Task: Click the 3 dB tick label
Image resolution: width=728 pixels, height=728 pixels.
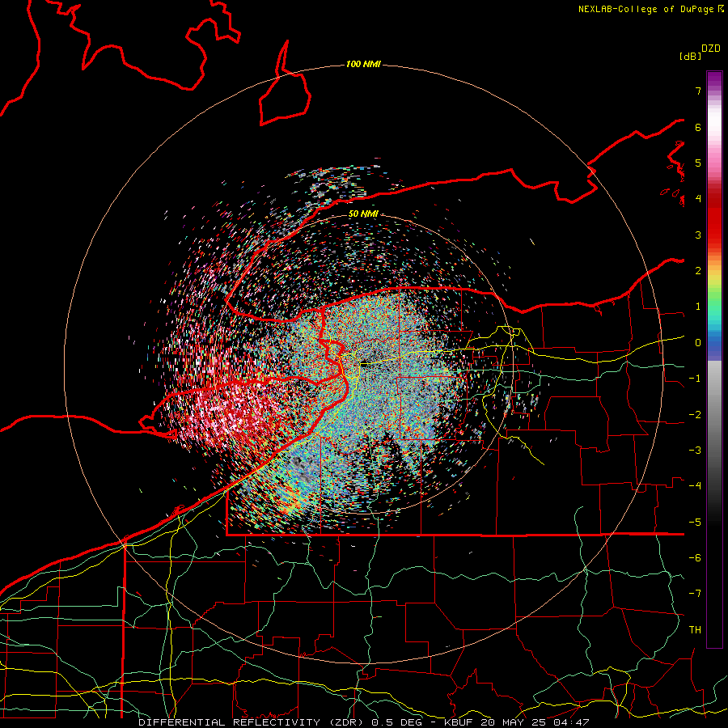Action: pos(698,235)
